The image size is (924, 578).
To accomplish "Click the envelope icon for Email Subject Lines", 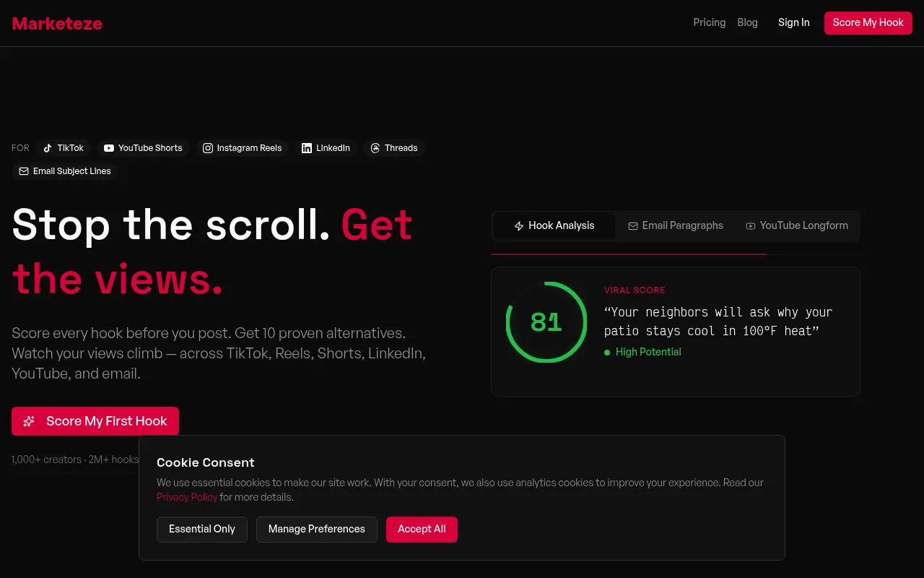I will 24,171.
